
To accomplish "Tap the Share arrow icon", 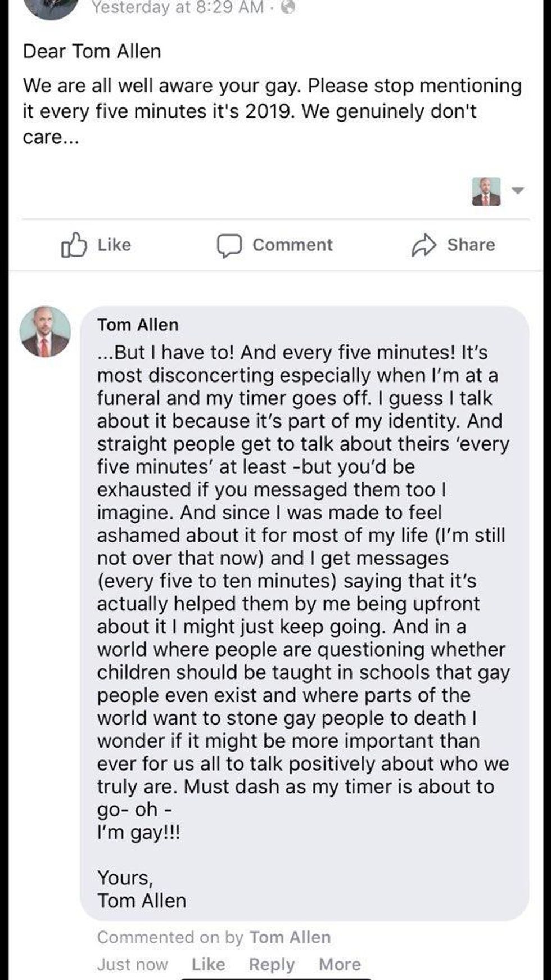I will tap(424, 245).
